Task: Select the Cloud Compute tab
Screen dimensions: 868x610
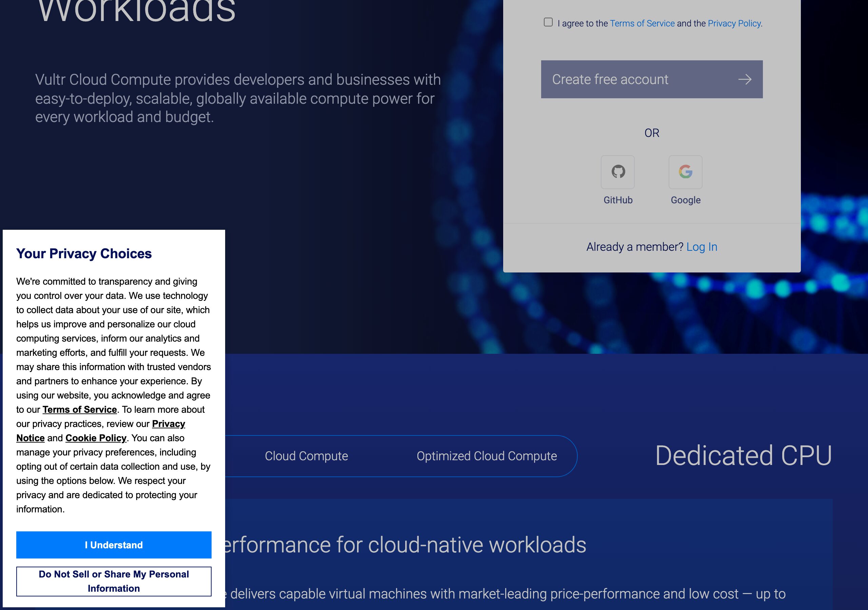Action: pos(306,456)
